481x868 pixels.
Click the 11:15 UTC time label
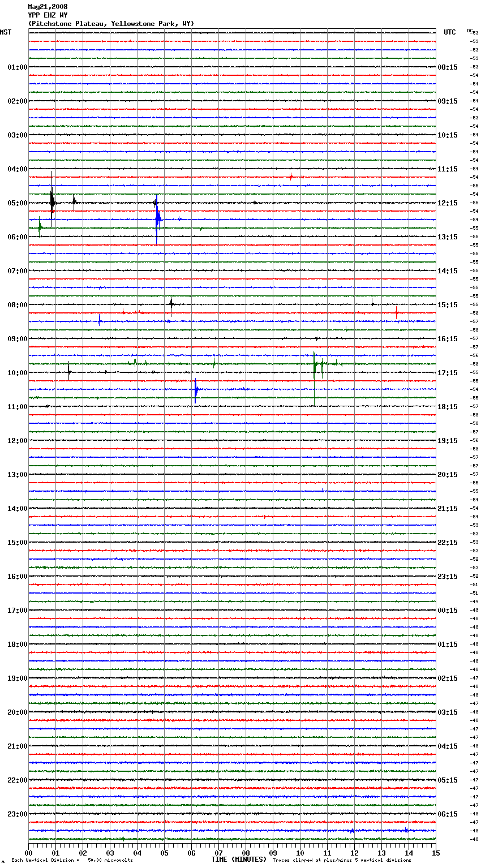pos(448,169)
